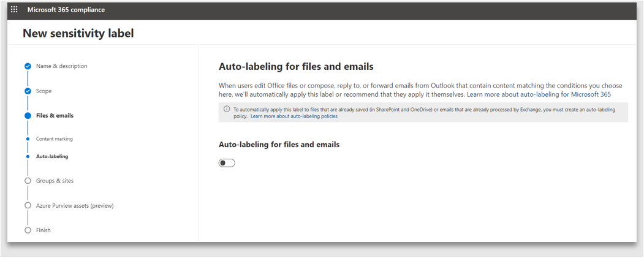Jump to the Groups & sites step
644x258 pixels.
coord(55,181)
